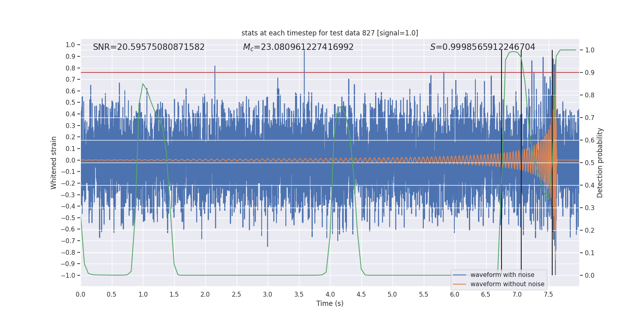Click the 7.0 tick on the Time axis
This screenshot has width=644, height=322.
[517, 294]
